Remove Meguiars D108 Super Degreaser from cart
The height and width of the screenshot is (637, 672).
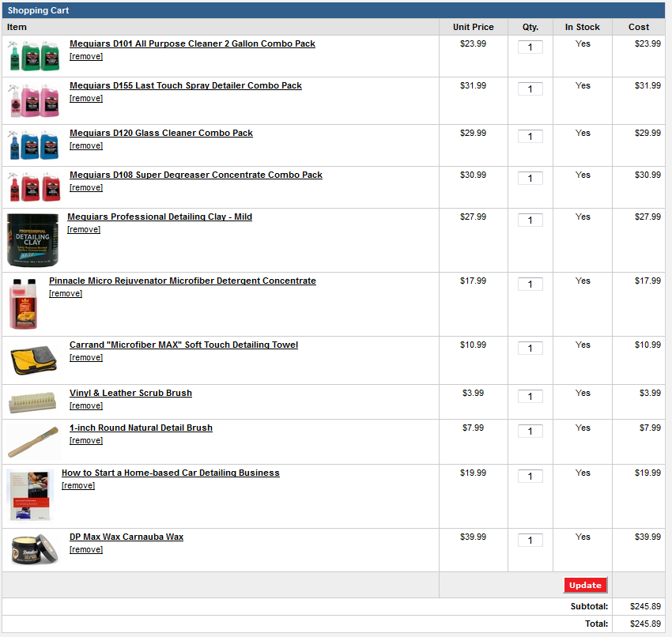(86, 188)
